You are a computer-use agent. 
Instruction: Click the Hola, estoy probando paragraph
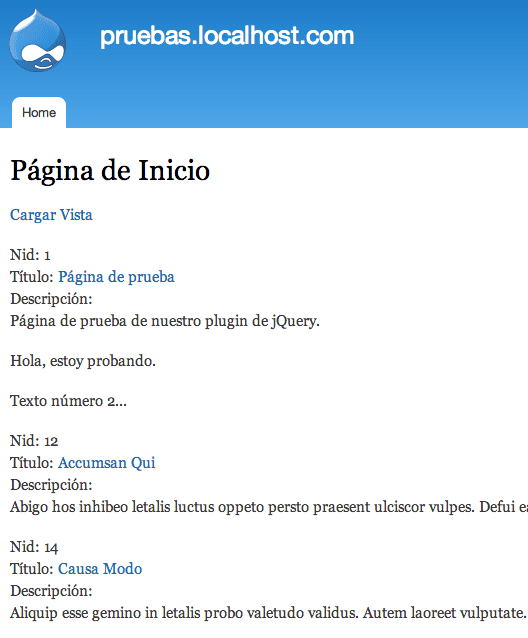[83, 361]
